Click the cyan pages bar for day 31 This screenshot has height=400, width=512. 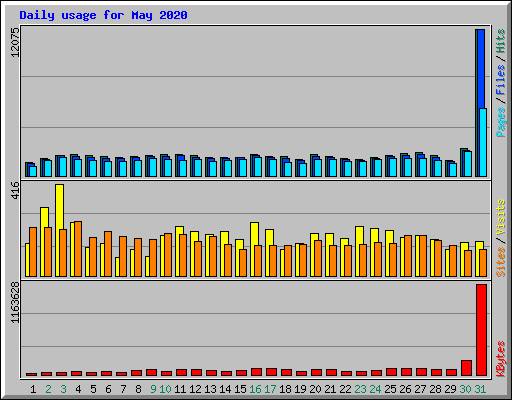click(483, 142)
